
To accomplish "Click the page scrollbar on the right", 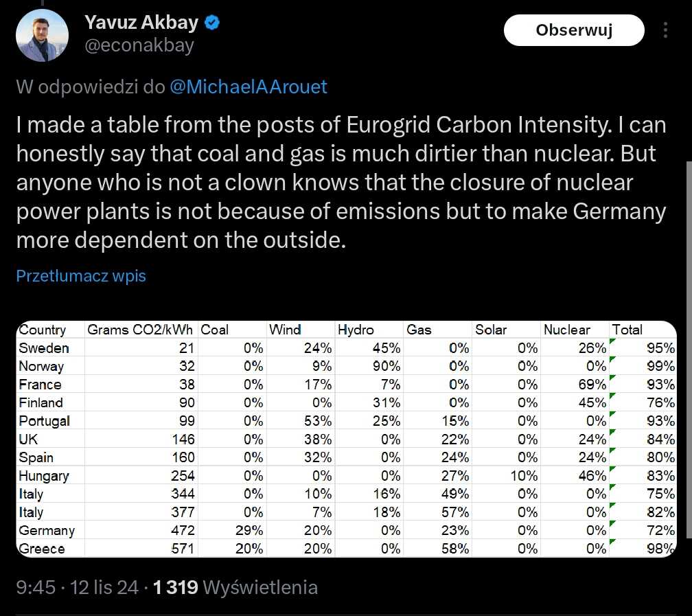I will pos(689,349).
